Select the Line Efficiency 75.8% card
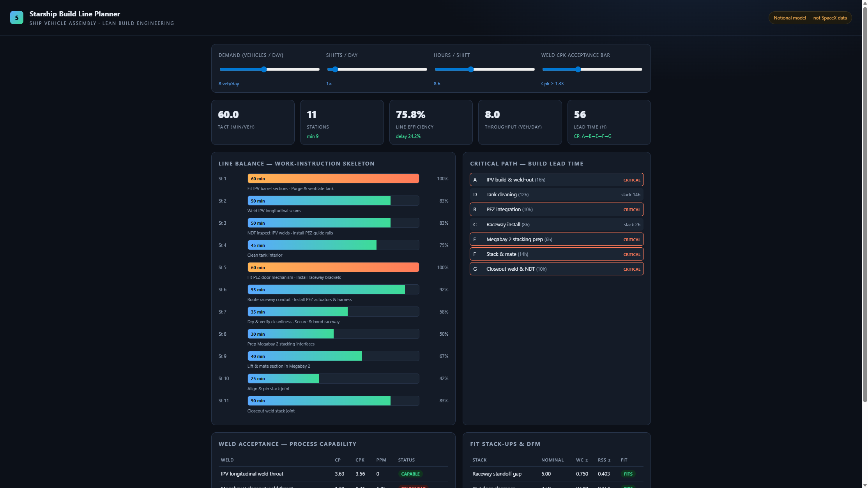The image size is (868, 488). point(431,122)
